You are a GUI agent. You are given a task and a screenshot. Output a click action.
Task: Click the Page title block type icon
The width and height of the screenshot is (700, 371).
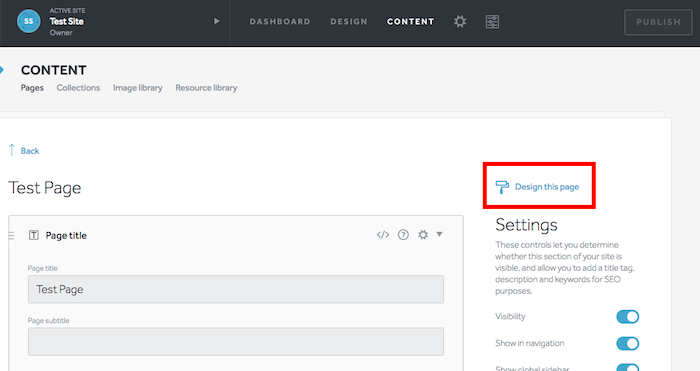coord(33,235)
